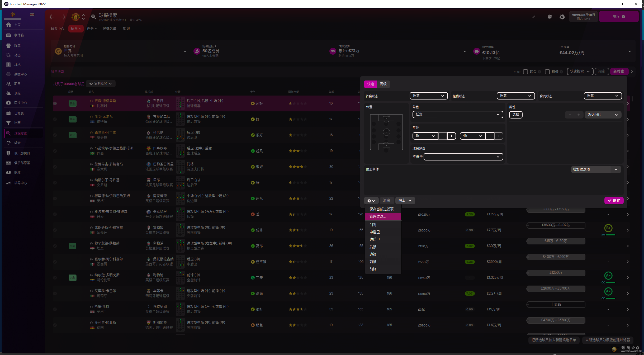
Task: Tick the 租借 interest checkbox
Action: point(547,72)
